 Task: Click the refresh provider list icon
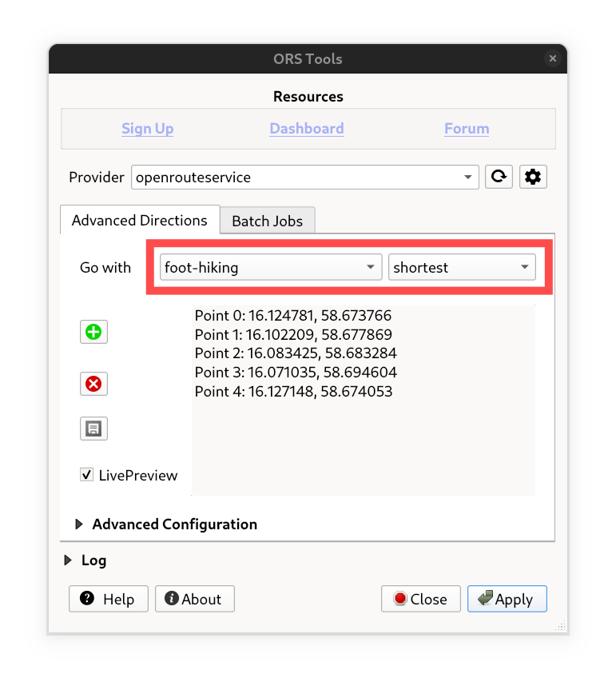click(499, 177)
